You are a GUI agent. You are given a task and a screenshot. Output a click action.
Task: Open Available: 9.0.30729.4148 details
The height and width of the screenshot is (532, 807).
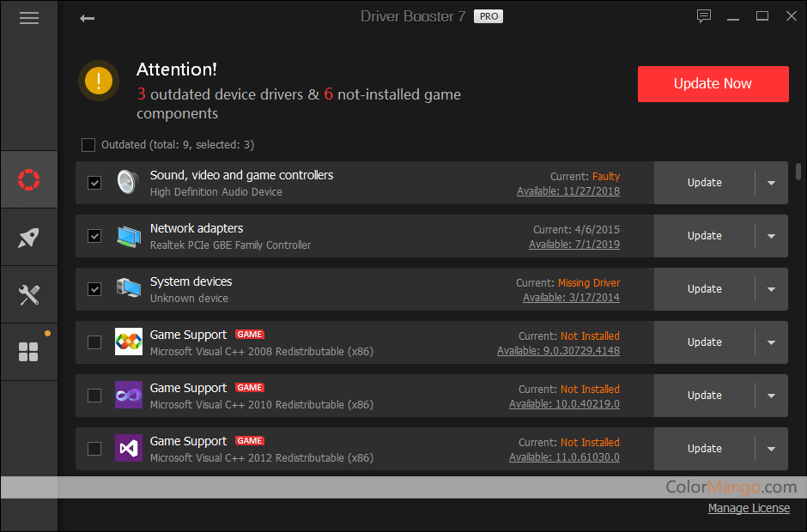pyautogui.click(x=558, y=351)
